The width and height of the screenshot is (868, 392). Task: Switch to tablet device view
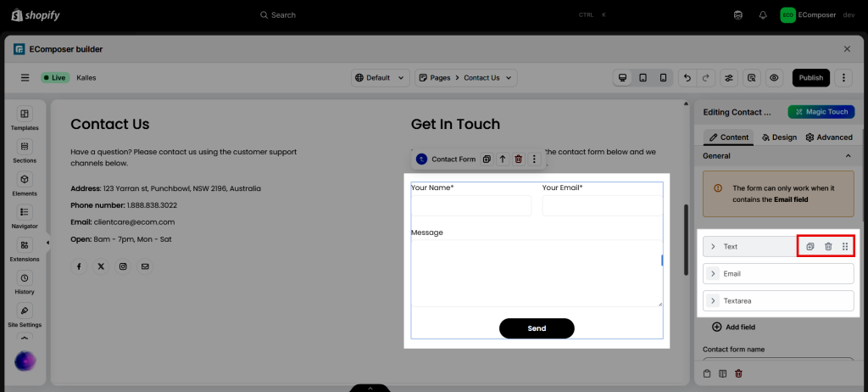[x=643, y=78]
